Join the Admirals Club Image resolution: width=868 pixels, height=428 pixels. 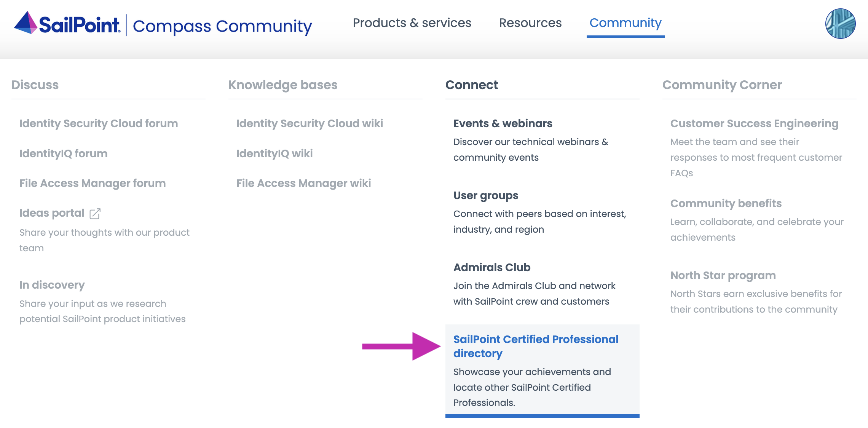491,267
